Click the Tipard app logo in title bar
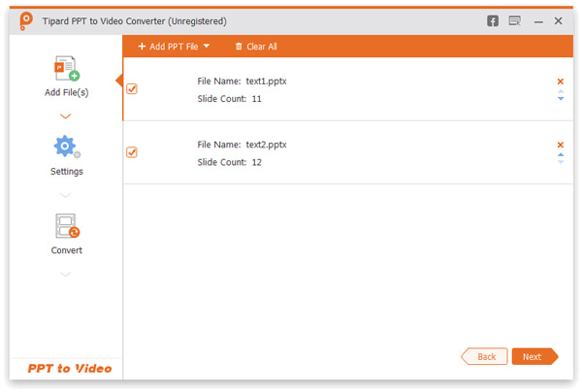Screen dimensions: 582x392 pos(25,20)
